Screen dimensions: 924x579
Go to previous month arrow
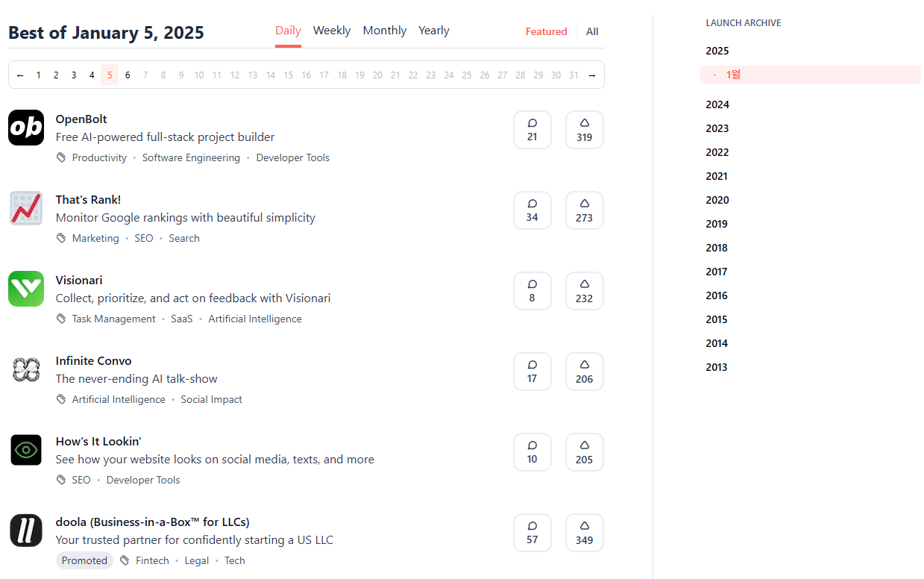[x=20, y=75]
